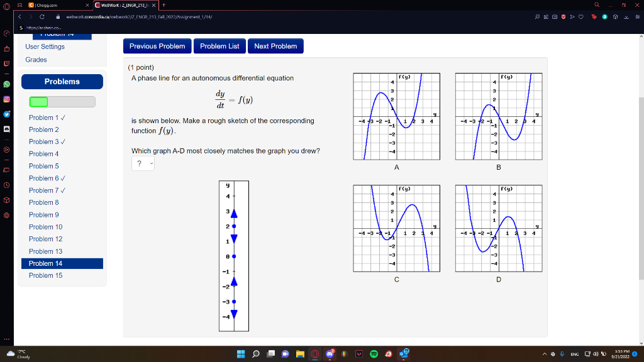Go to Problem 8

[x=43, y=202]
